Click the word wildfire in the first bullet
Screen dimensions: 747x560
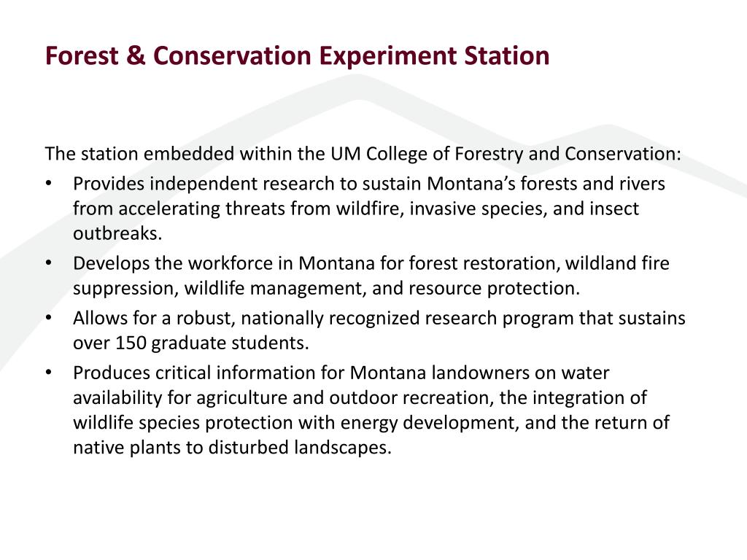(x=370, y=209)
